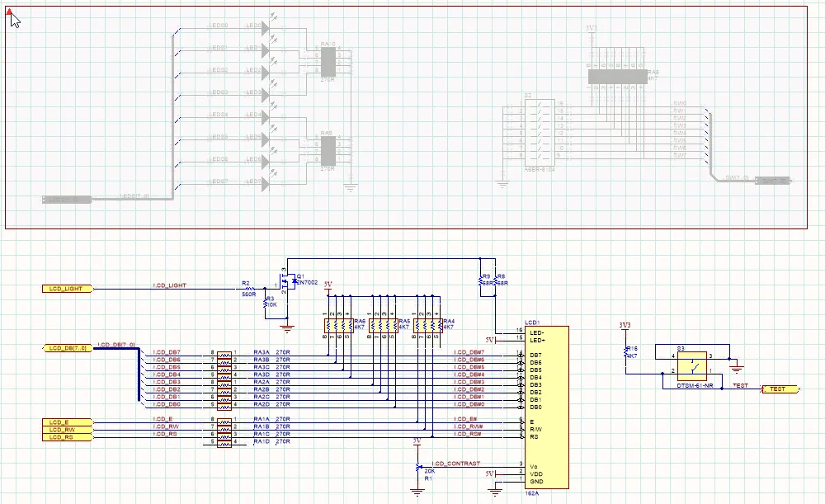Select the R9 68R resistor symbol
The width and height of the screenshot is (825, 504).
481,280
